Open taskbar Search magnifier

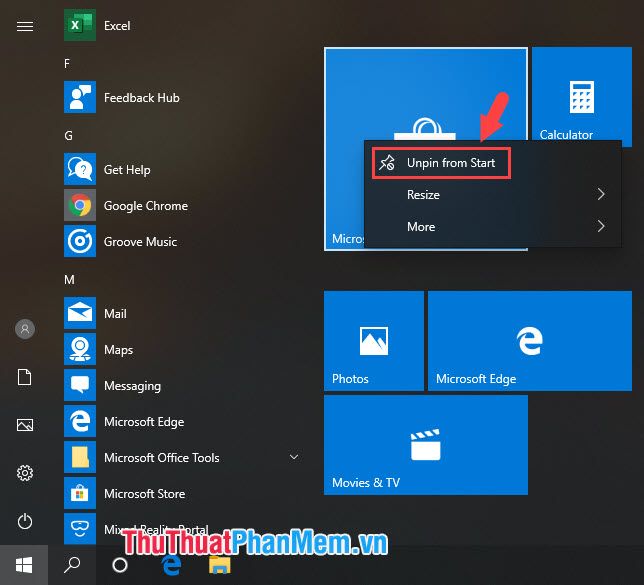72,565
